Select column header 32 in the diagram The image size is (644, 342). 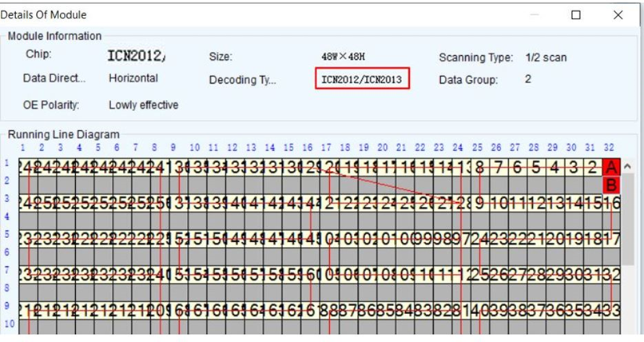pyautogui.click(x=609, y=148)
